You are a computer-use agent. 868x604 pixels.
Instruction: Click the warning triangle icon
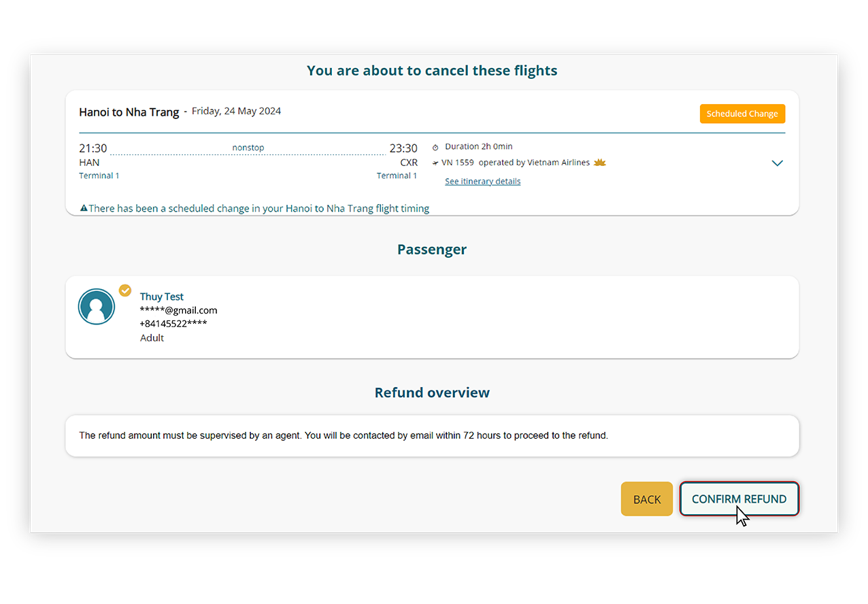pos(84,208)
